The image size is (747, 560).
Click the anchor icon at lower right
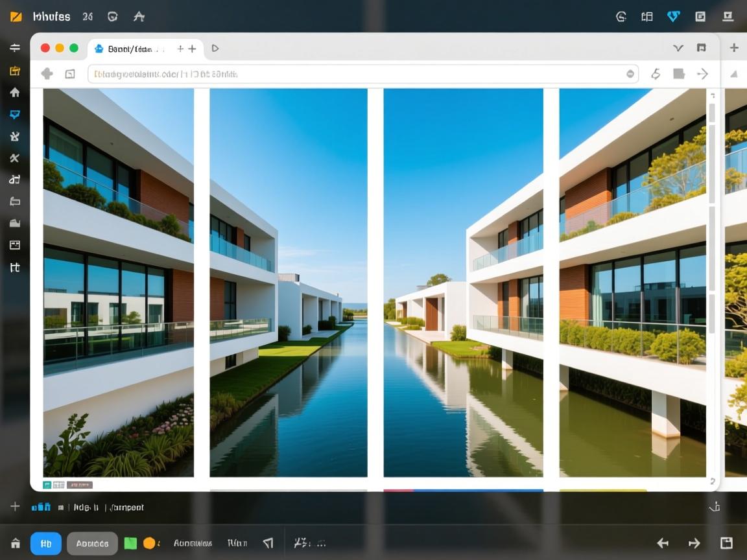(715, 507)
